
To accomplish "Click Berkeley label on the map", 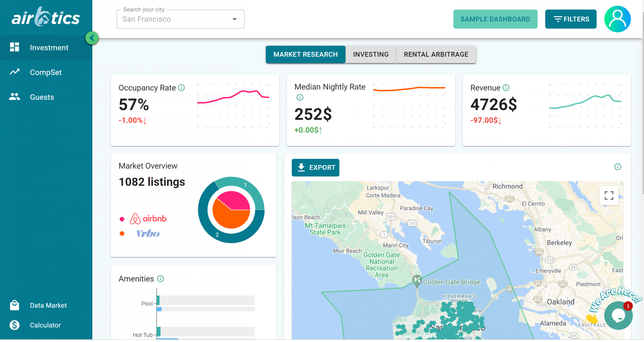I will (x=559, y=243).
